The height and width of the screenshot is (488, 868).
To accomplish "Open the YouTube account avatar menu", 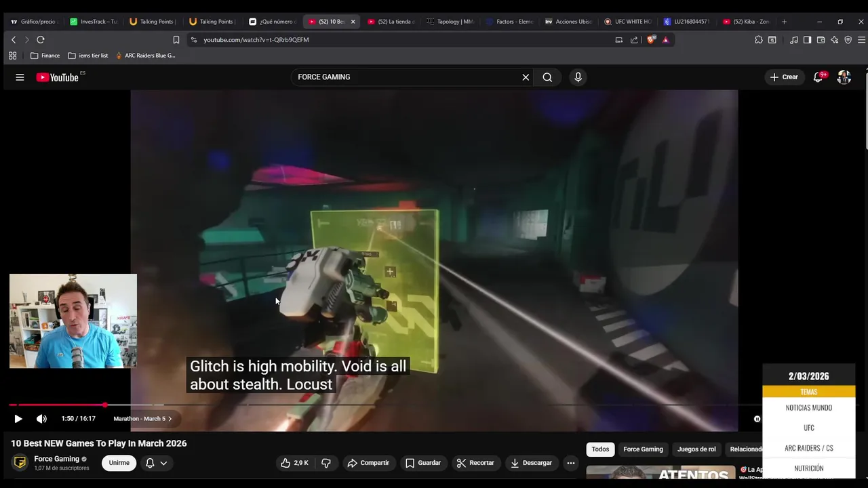I will [844, 77].
